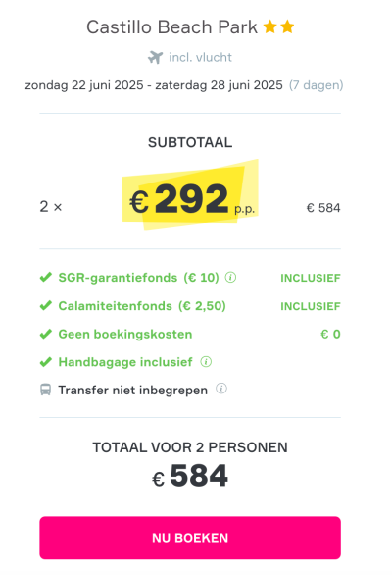Click the NU BOEKEN button
The width and height of the screenshot is (392, 575).
pyautogui.click(x=190, y=538)
